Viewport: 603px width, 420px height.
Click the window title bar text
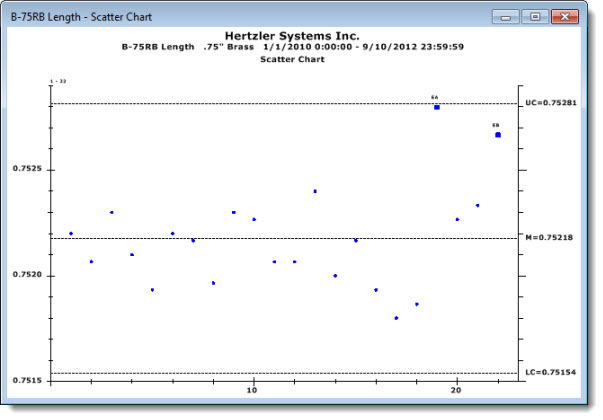click(x=74, y=15)
